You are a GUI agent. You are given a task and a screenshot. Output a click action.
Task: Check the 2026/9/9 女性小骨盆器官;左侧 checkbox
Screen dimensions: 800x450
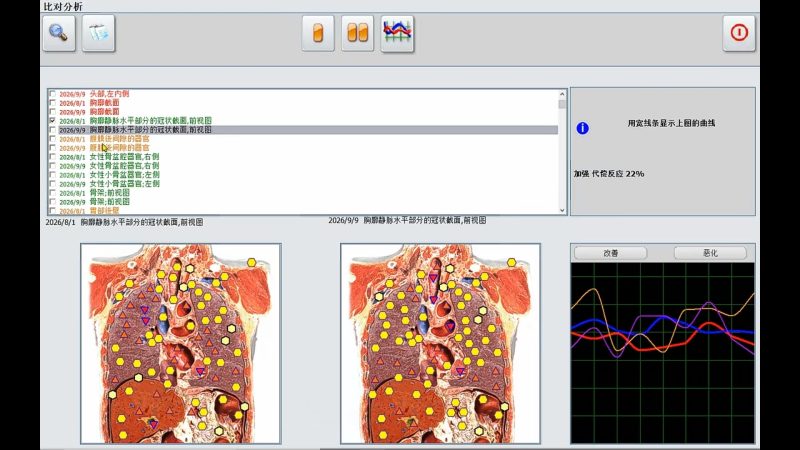[x=53, y=184]
